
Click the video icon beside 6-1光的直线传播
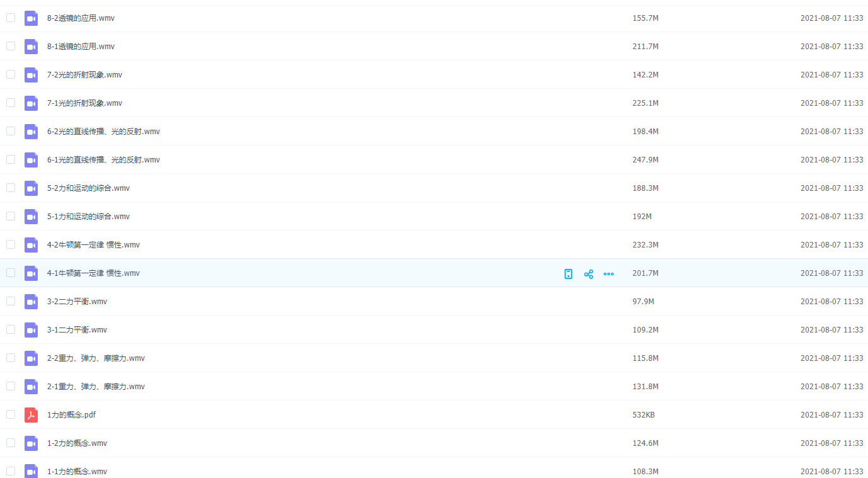[31, 160]
